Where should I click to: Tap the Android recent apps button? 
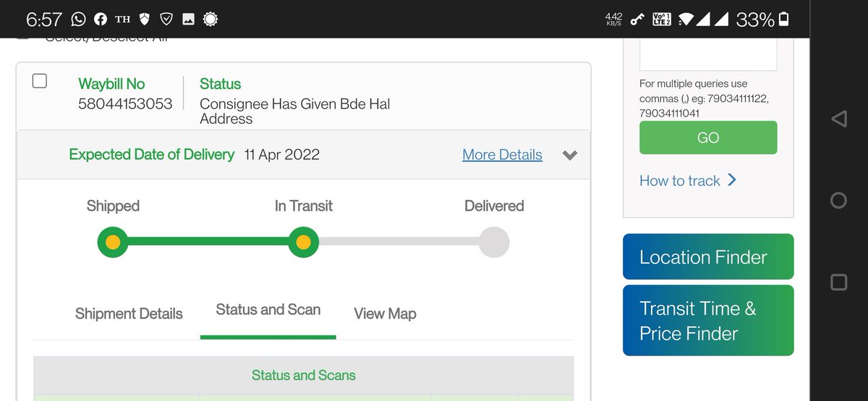838,282
